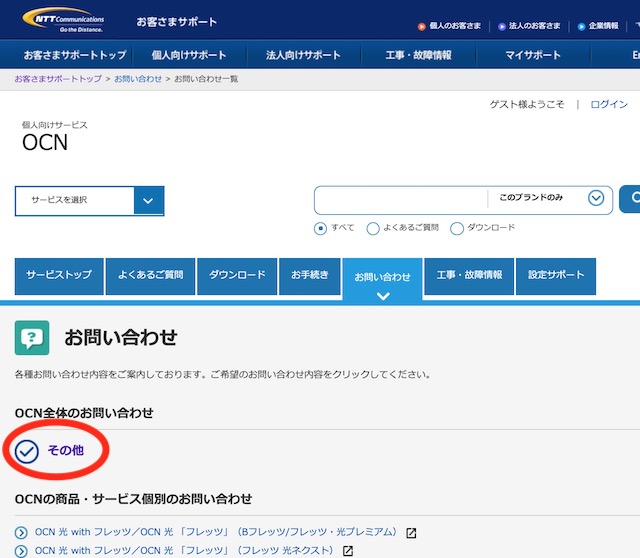Click the purple arrow icon beside 法人のお客さま
The height and width of the screenshot is (558, 640).
[x=502, y=27]
